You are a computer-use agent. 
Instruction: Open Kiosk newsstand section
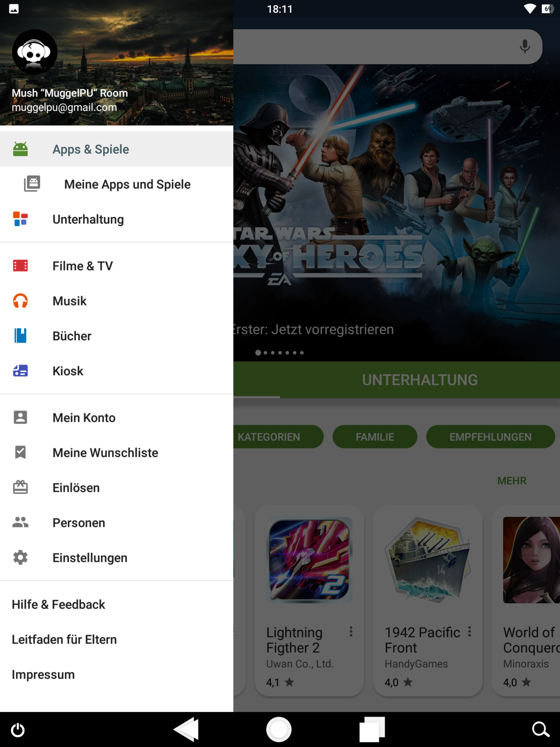(68, 371)
